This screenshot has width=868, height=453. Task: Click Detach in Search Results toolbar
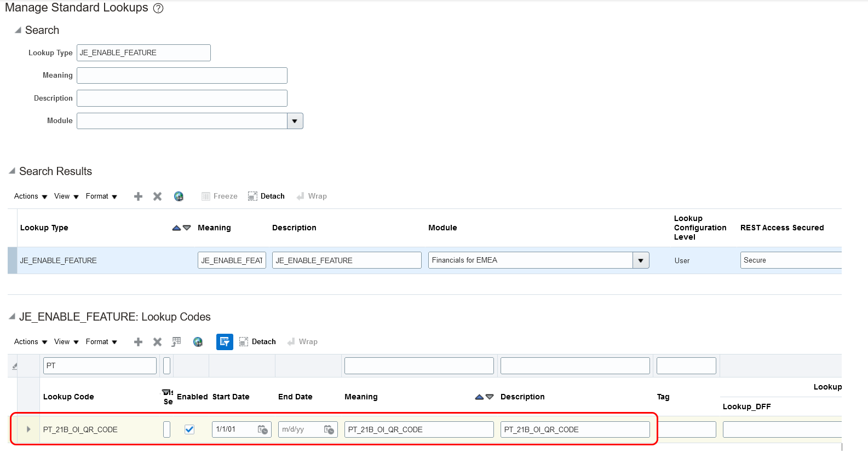click(x=267, y=196)
